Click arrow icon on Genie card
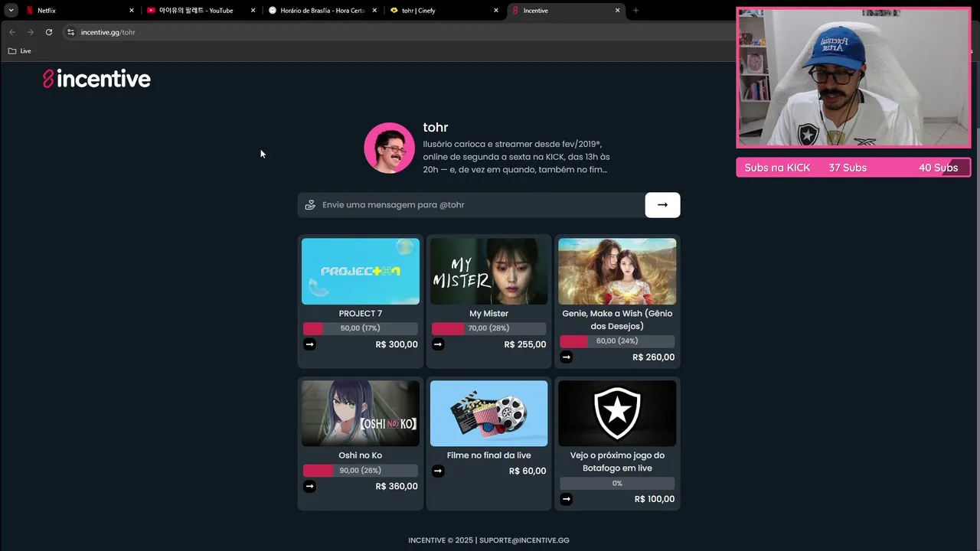Viewport: 980px width, 551px height. (x=566, y=357)
